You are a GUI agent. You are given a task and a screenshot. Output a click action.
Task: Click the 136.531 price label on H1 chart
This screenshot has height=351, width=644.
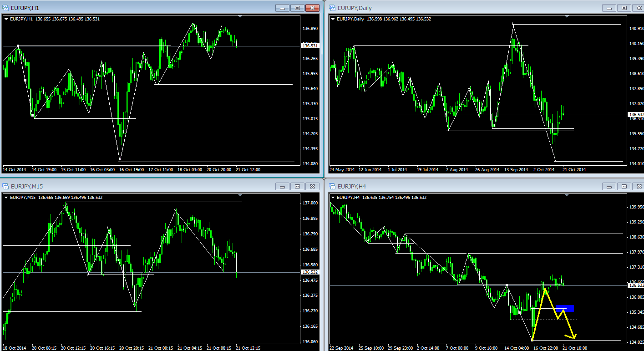coord(309,46)
